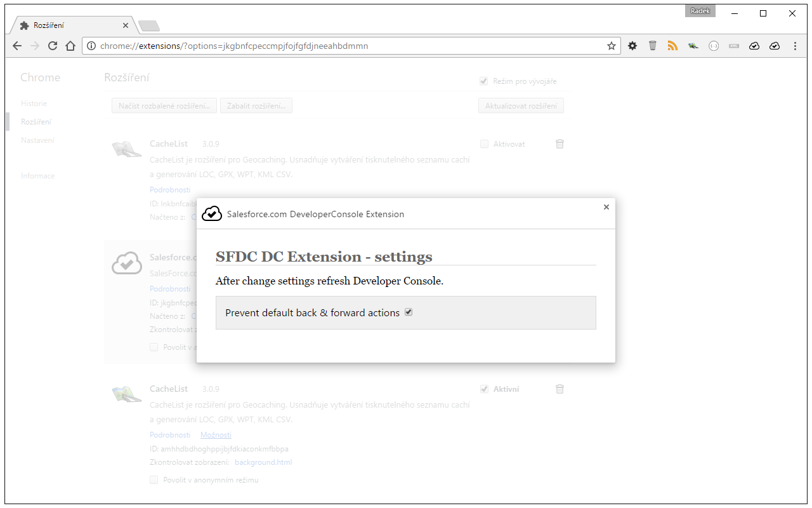Screen dimensions: 812x508
Task: Open the Chrome three-dot menu
Action: pyautogui.click(x=795, y=46)
